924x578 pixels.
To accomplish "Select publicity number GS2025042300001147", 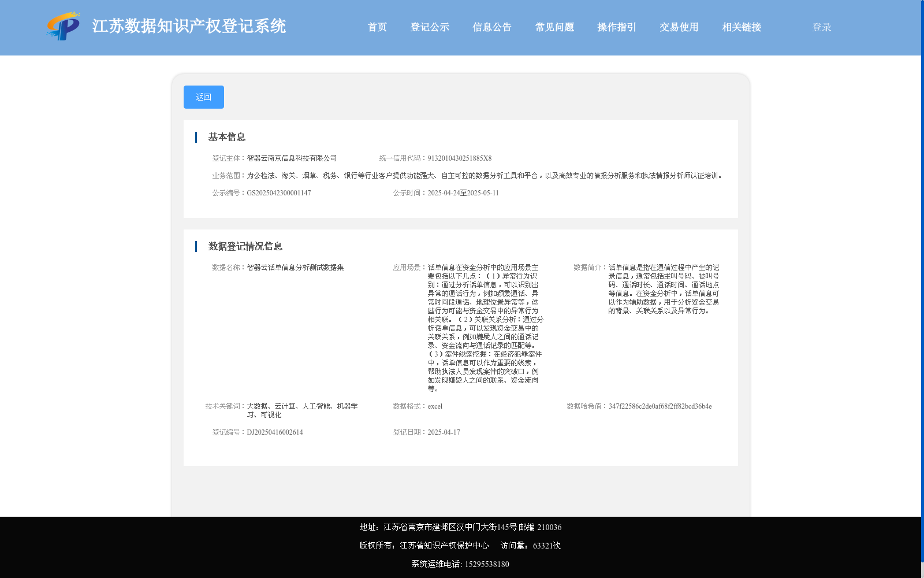I will click(279, 193).
